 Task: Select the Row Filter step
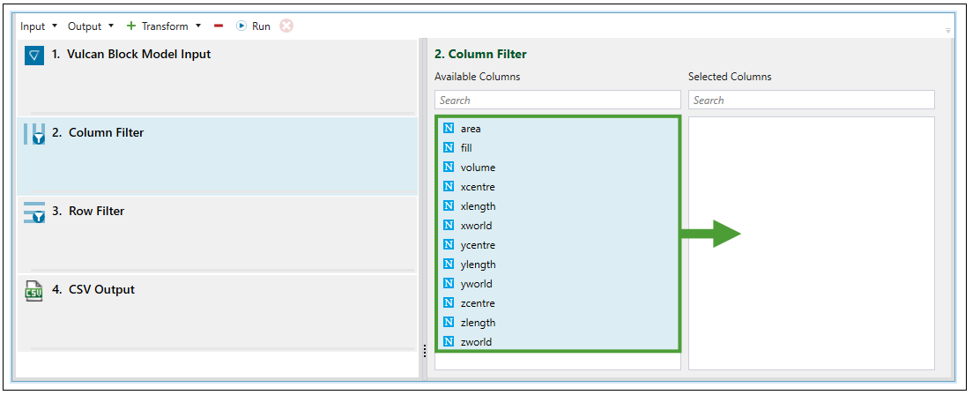point(97,212)
